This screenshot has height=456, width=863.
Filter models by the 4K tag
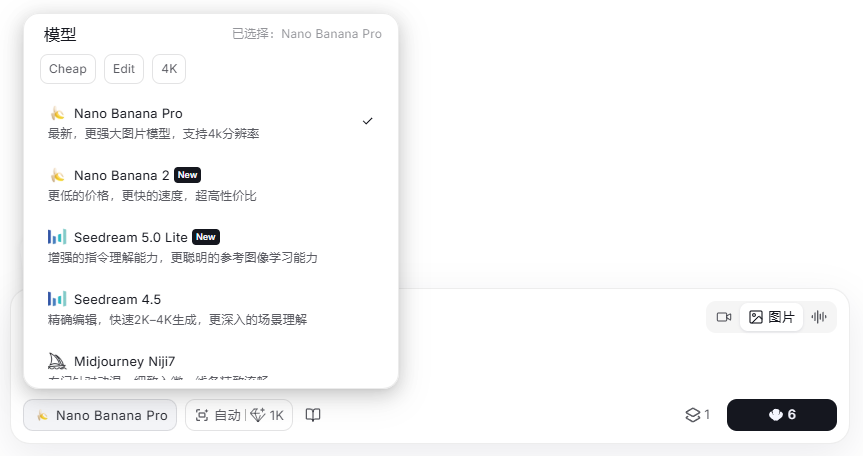tap(169, 69)
